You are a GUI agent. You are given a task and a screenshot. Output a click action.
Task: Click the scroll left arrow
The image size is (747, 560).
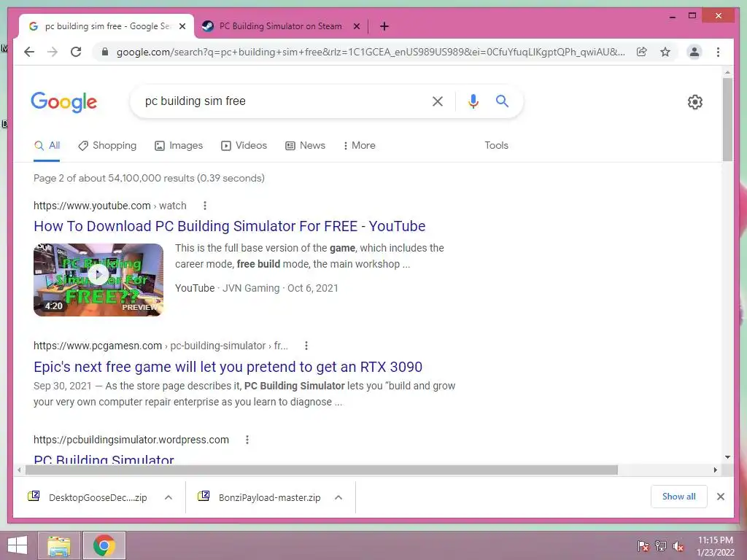(18, 470)
